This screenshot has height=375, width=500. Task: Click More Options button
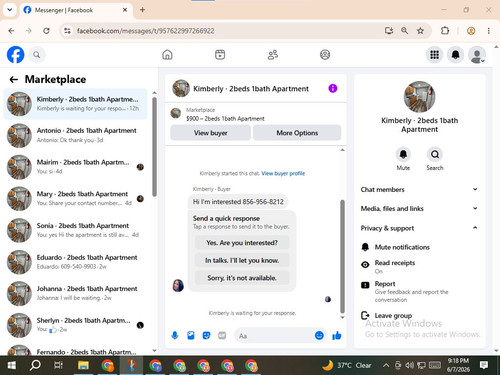pos(297,133)
